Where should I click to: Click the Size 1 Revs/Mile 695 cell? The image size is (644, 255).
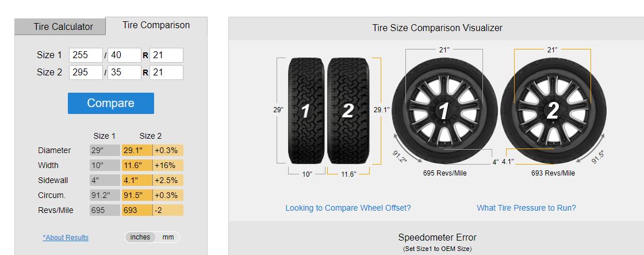[104, 210]
